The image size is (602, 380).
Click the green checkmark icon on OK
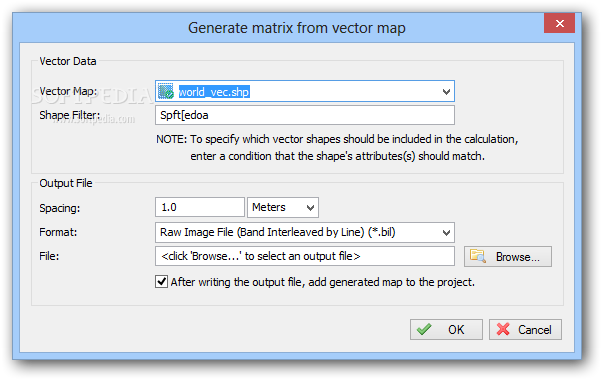point(424,329)
